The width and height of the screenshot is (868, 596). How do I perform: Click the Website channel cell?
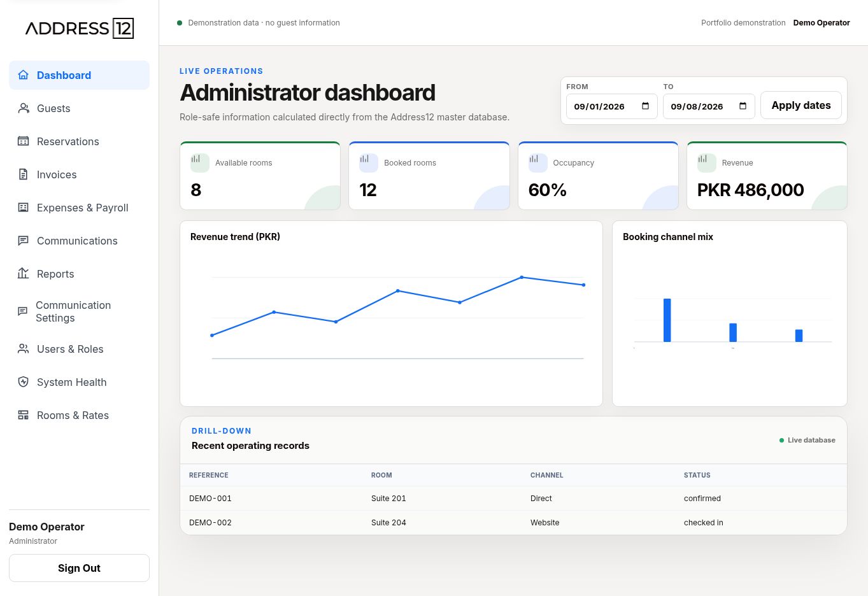tap(545, 523)
